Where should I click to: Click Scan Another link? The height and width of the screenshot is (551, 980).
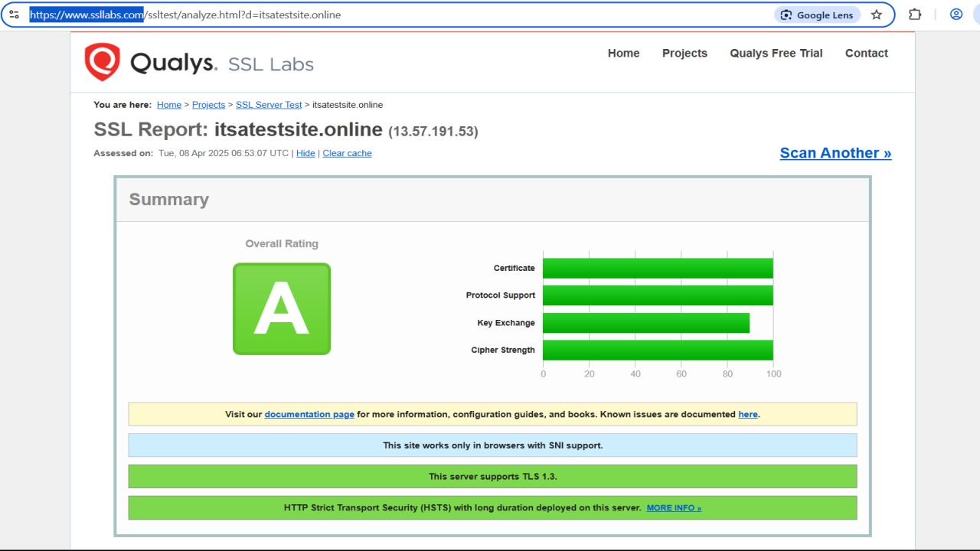click(835, 153)
